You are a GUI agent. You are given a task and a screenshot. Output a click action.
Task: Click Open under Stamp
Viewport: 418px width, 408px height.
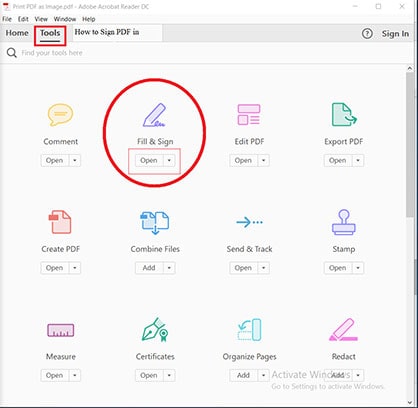click(x=338, y=268)
